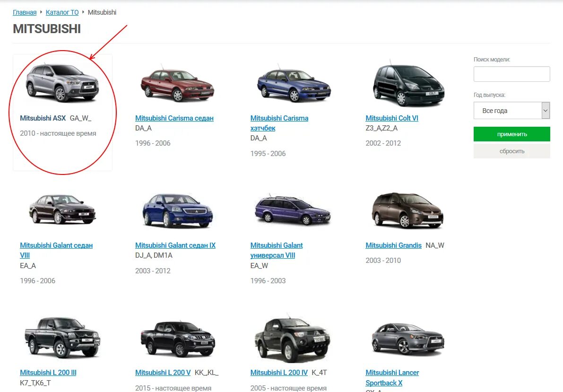Click the Galant седан VIII car image
Viewport: 563px width, 392px height.
62,209
